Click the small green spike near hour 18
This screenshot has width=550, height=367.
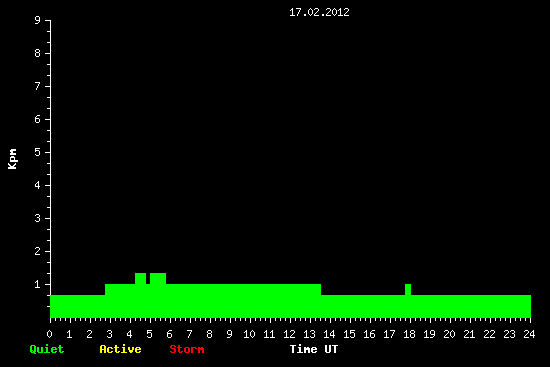point(408,290)
